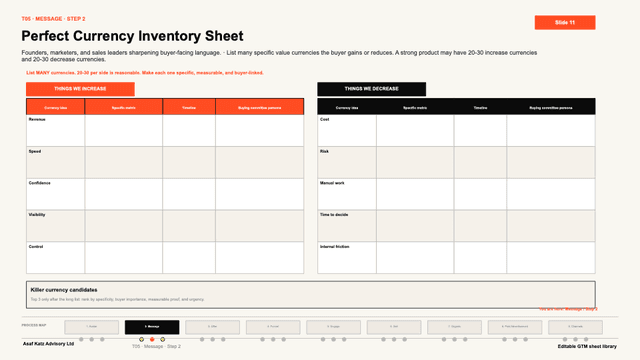This screenshot has height=360, width=640.
Task: Click the last dot under the 9. Channels box
Action: [x=586, y=339]
